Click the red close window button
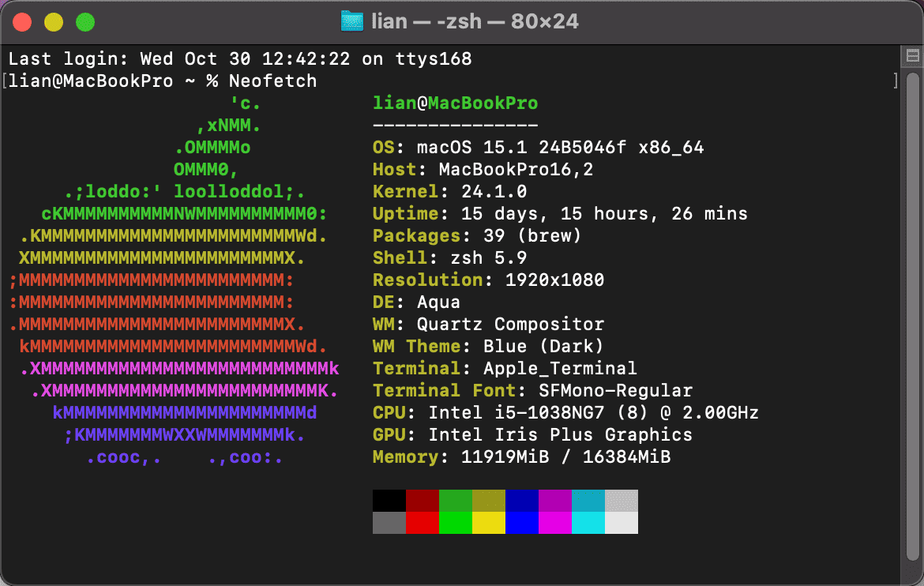 pos(22,22)
